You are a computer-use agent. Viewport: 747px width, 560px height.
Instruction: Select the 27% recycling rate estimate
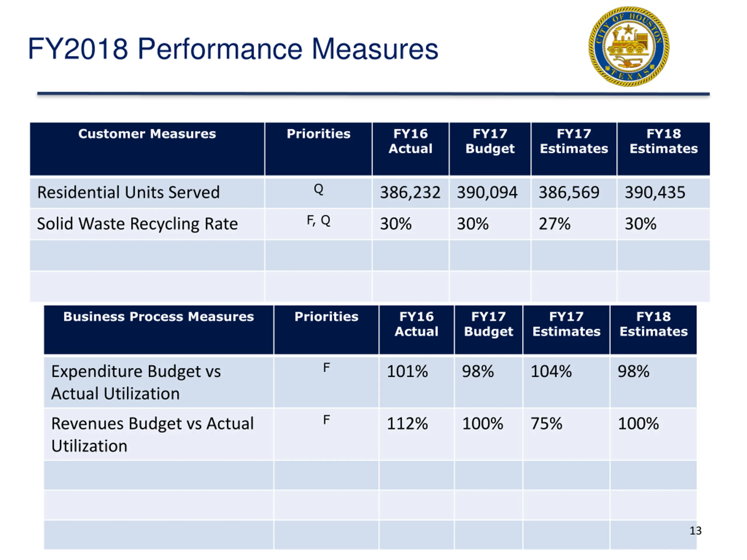coord(554,224)
